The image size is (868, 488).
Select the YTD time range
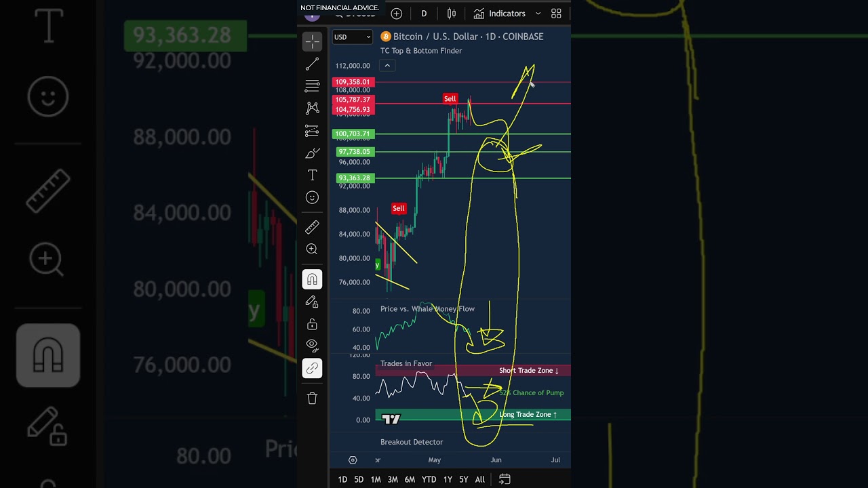click(x=429, y=479)
